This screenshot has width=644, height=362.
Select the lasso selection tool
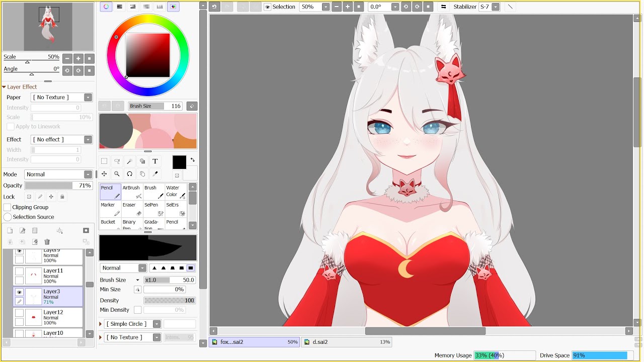[x=117, y=161]
